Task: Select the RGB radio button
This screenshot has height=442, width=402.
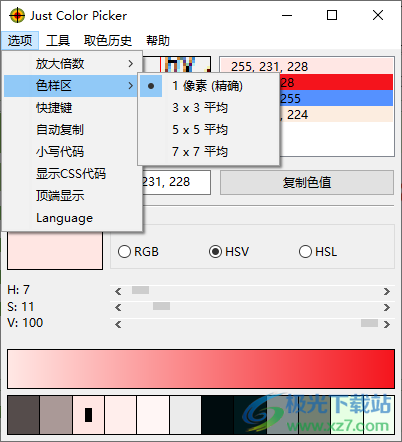Action: pyautogui.click(x=138, y=252)
